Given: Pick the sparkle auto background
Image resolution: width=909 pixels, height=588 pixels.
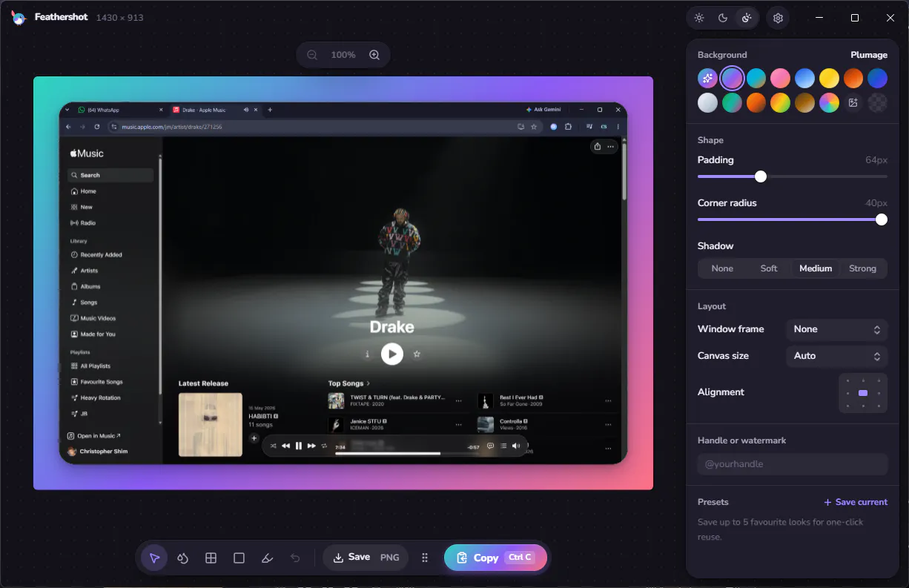Looking at the screenshot, I should [708, 78].
